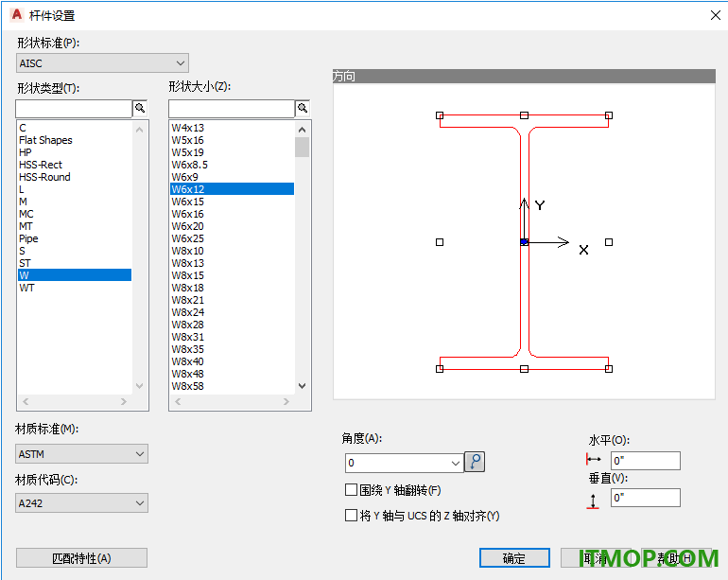728x580 pixels.
Task: Expand the angle value dropdown
Action: coord(456,463)
